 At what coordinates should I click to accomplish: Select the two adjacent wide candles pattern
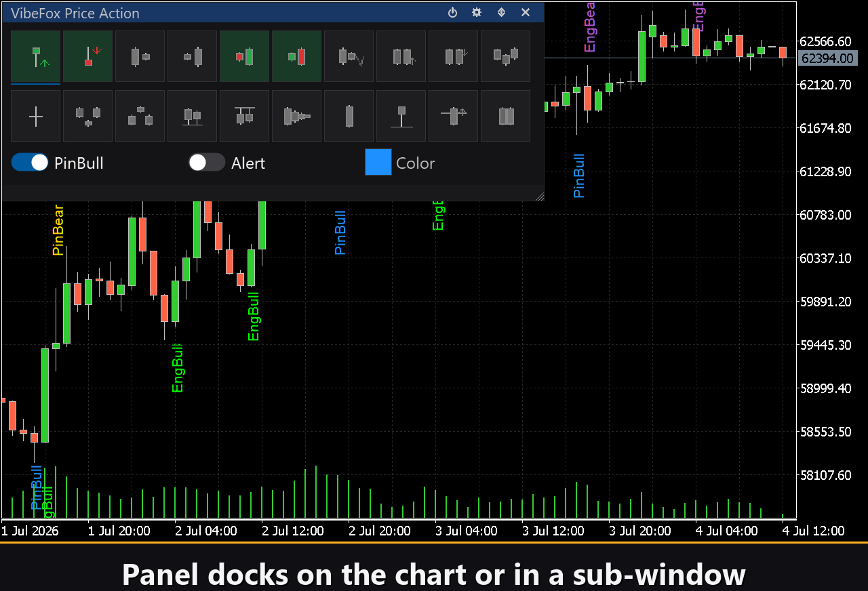coord(506,116)
